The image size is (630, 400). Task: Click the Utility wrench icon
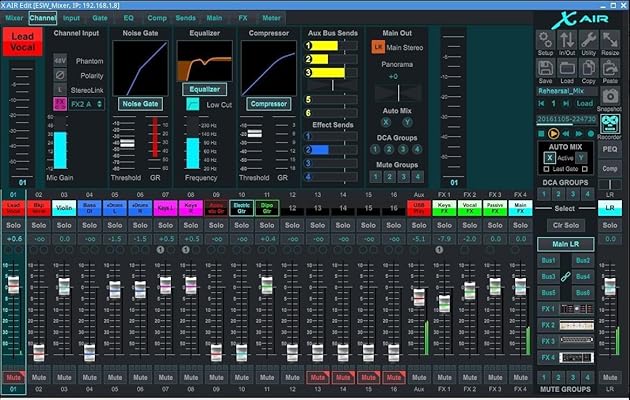pos(589,40)
